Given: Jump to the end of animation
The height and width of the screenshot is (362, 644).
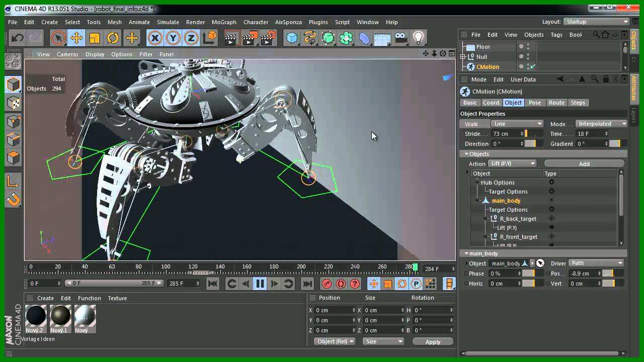Looking at the screenshot, I should coord(307,284).
